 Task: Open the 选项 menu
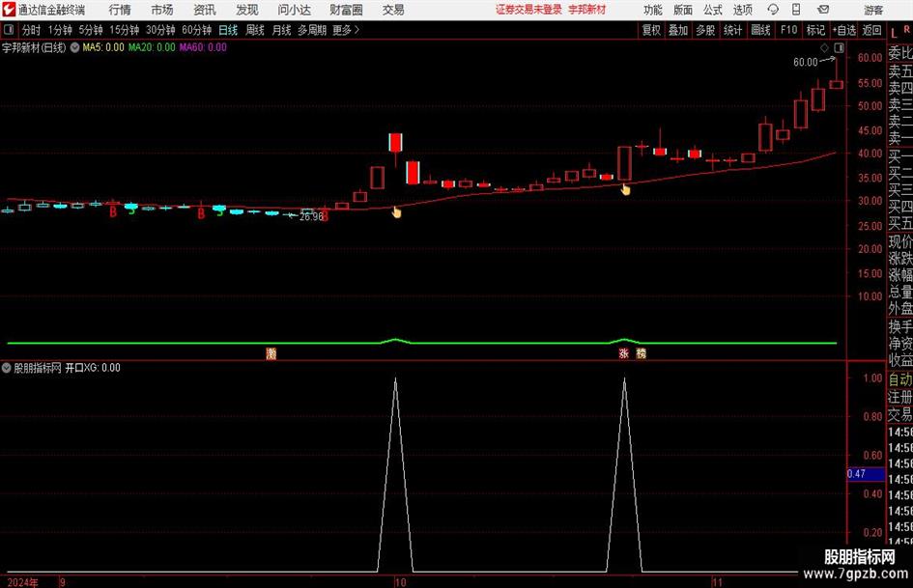743,10
